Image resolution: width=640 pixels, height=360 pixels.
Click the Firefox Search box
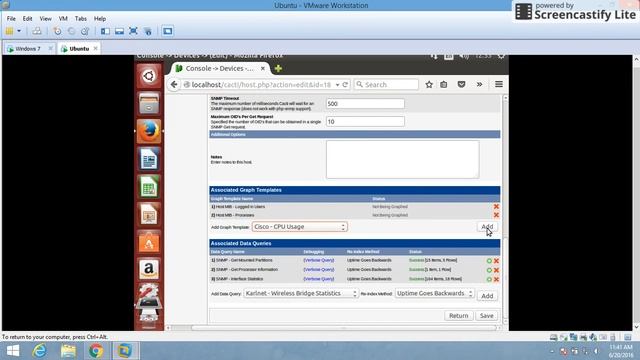(387, 84)
